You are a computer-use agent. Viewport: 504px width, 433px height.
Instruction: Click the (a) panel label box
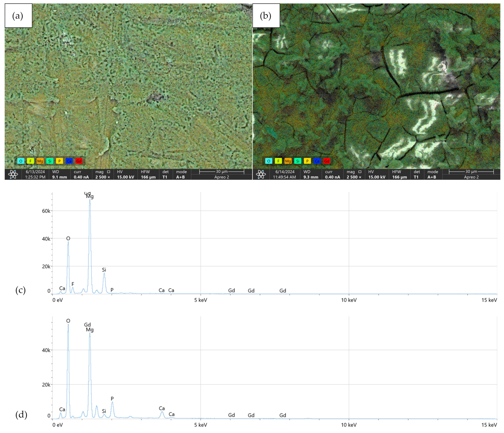tap(18, 16)
